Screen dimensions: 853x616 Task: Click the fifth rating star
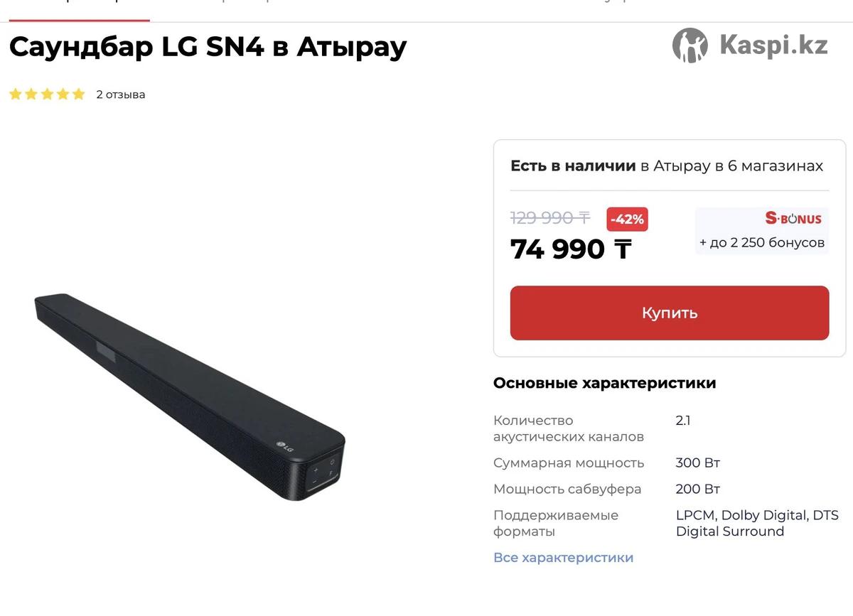(x=78, y=94)
